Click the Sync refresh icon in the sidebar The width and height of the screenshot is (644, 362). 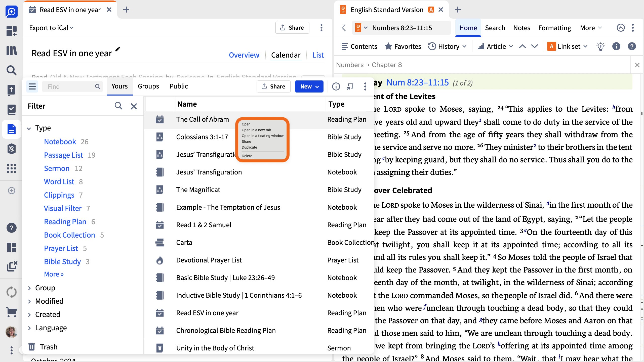click(x=12, y=292)
